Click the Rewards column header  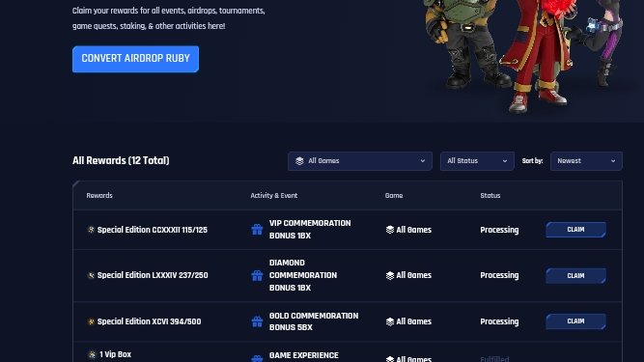tap(99, 196)
